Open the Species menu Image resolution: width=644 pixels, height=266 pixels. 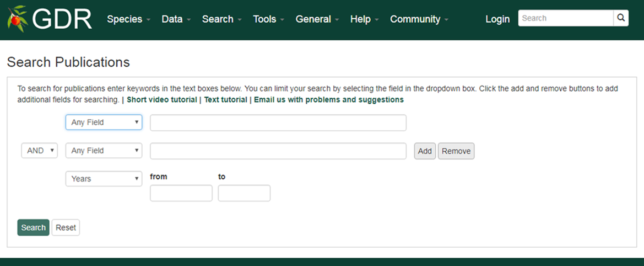[128, 19]
